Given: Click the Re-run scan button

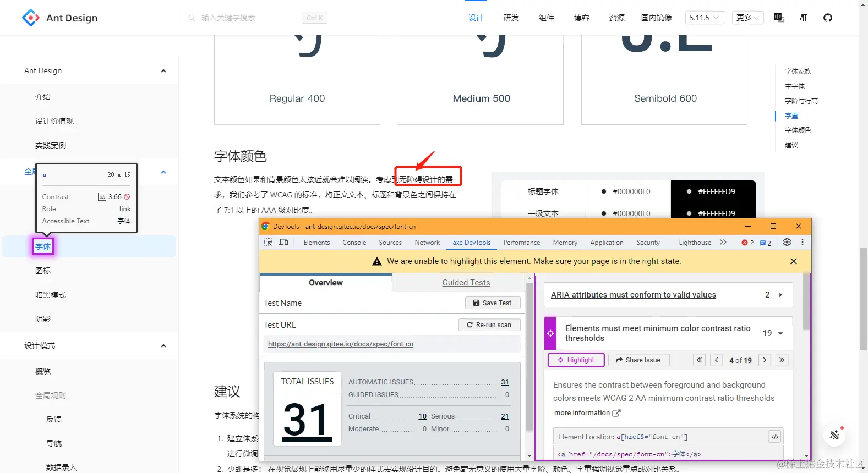Looking at the screenshot, I should click(x=489, y=325).
